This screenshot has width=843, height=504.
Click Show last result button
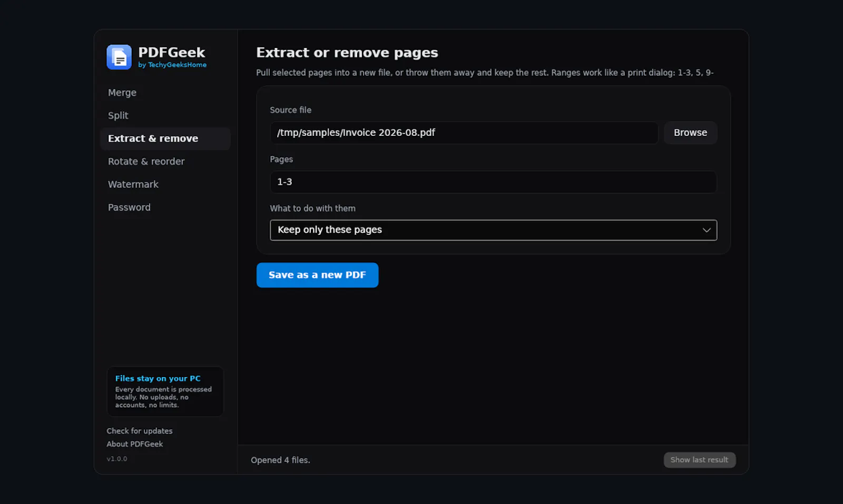(x=699, y=460)
